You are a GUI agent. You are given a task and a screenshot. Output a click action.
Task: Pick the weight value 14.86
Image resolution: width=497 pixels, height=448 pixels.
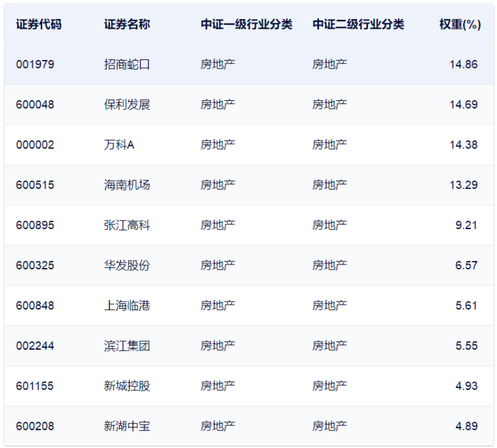click(463, 65)
